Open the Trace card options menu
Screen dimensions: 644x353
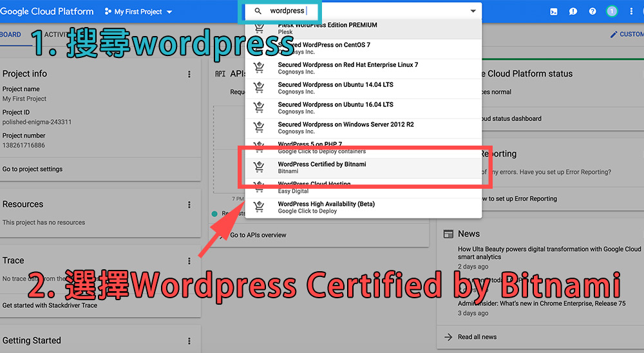[x=189, y=261]
